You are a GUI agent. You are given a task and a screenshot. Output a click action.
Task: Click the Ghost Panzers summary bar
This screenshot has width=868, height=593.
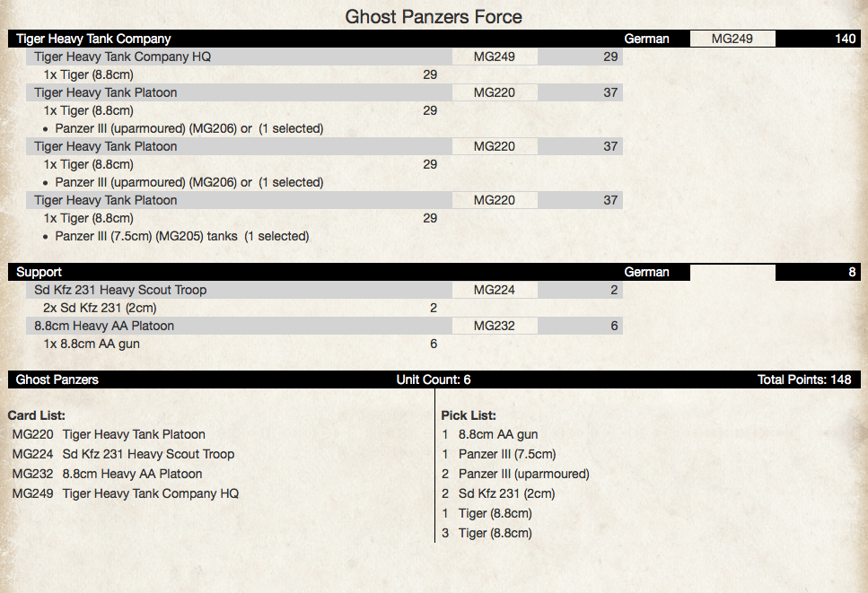coord(434,379)
